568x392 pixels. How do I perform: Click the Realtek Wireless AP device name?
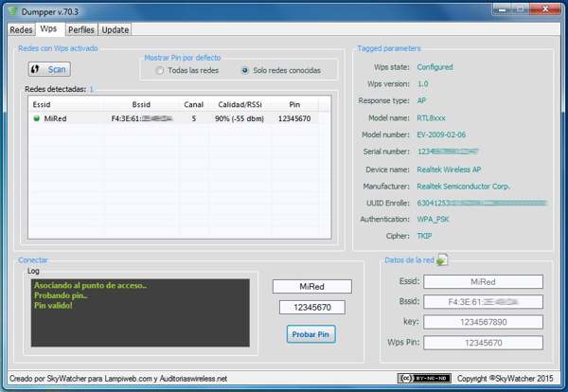pyautogui.click(x=449, y=169)
